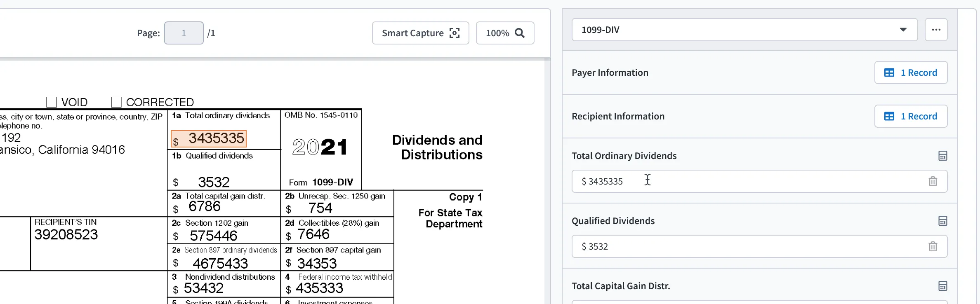Screen dimensions: 980x304
Task: Open Payer Information 1 Record table
Action: pyautogui.click(x=911, y=72)
